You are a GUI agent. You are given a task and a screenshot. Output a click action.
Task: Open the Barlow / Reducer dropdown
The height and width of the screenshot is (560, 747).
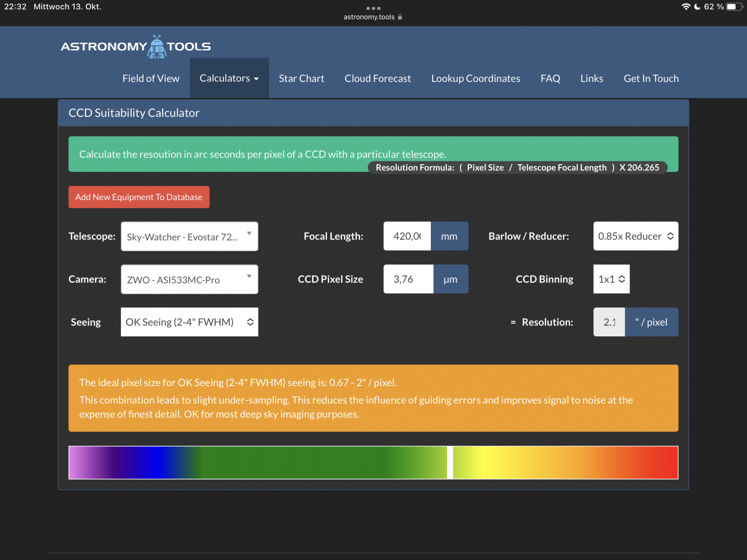pos(636,236)
